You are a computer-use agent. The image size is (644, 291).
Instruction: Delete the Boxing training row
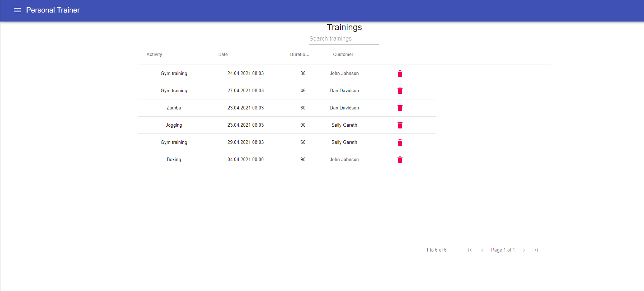click(400, 160)
